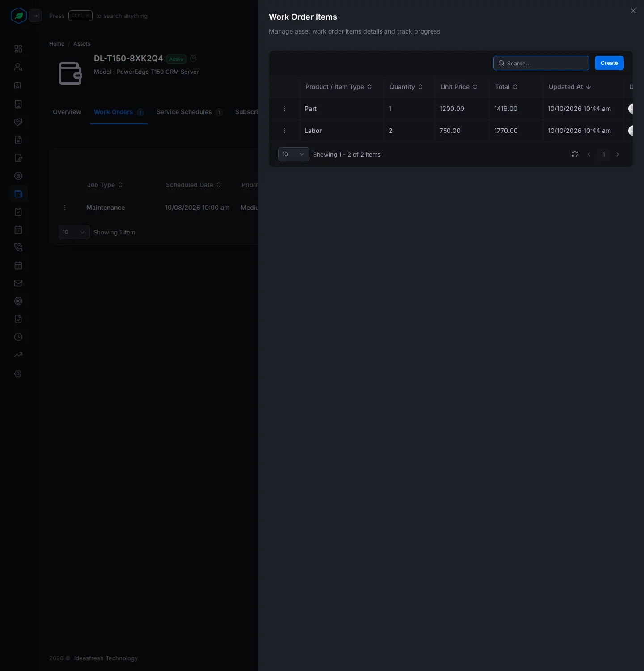644x671 pixels.
Task: Open the phone call icon in sidebar
Action: coord(18,247)
